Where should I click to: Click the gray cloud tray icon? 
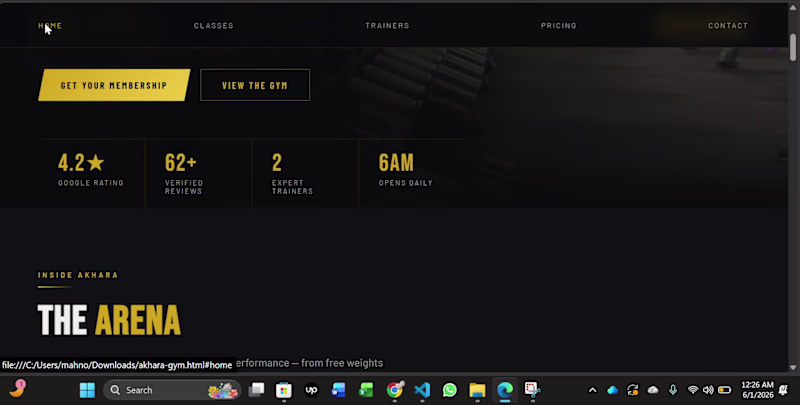tap(653, 390)
